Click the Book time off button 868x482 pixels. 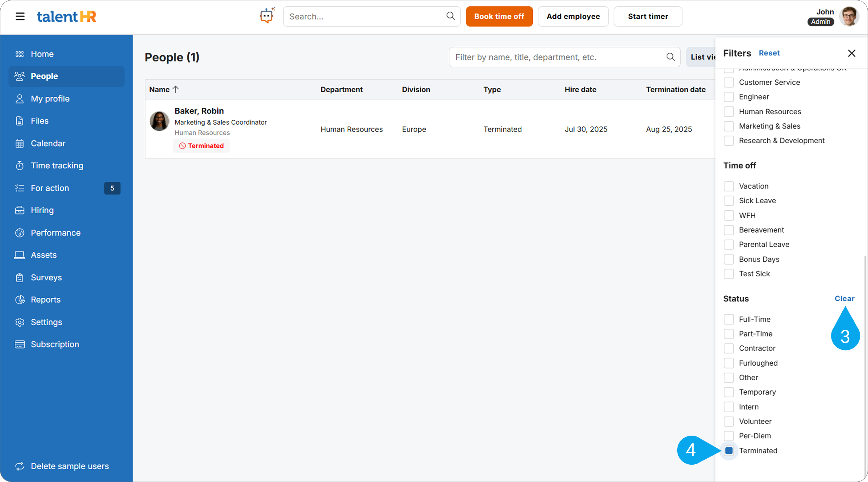[x=499, y=17]
